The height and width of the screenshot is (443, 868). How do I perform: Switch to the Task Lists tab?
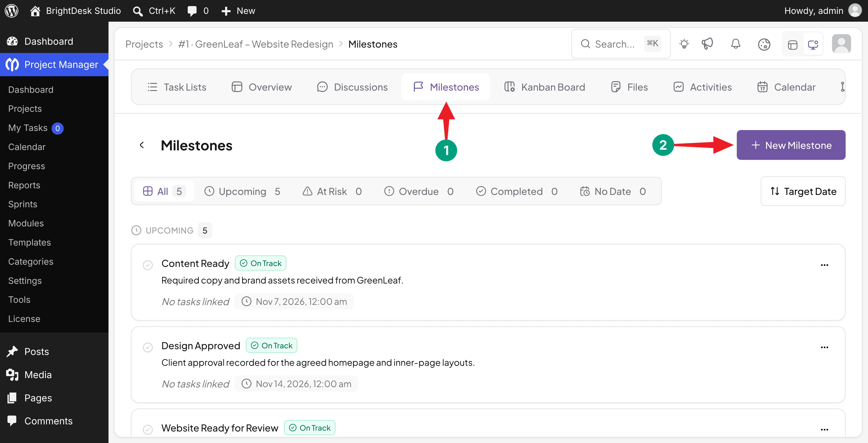[x=177, y=87]
